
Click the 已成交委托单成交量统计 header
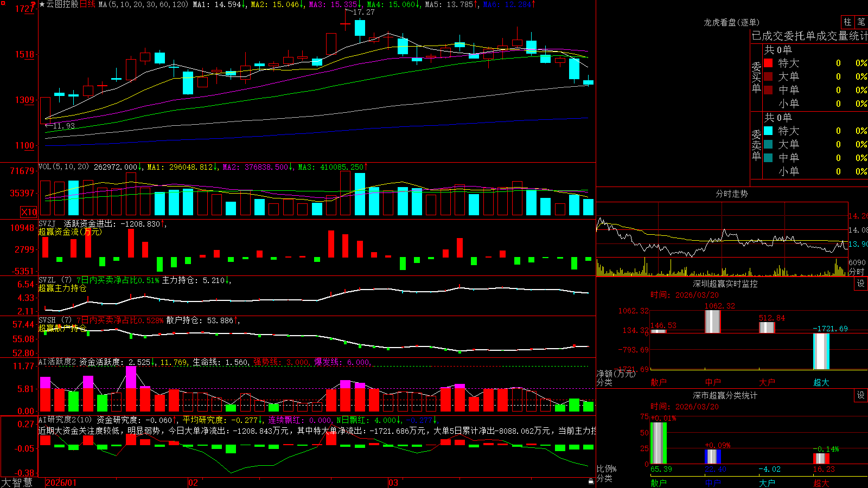coord(809,36)
